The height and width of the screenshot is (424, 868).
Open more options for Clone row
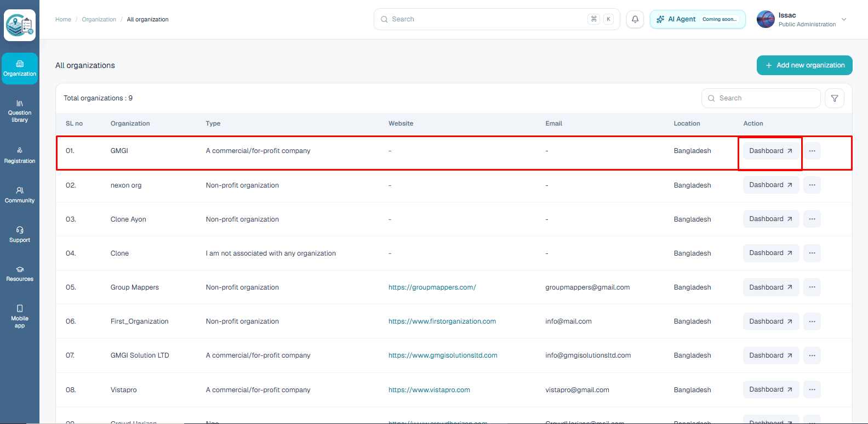(x=812, y=253)
